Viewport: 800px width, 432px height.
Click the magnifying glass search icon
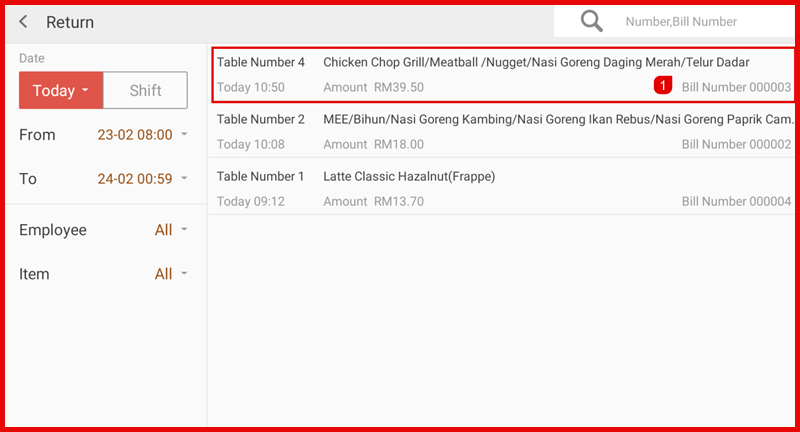pos(592,22)
